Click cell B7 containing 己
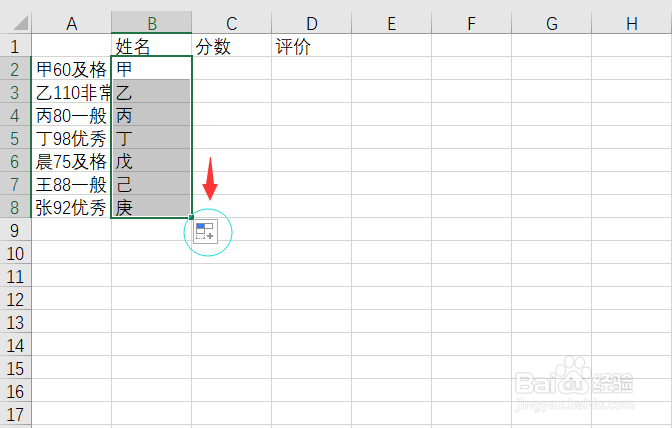 152,184
